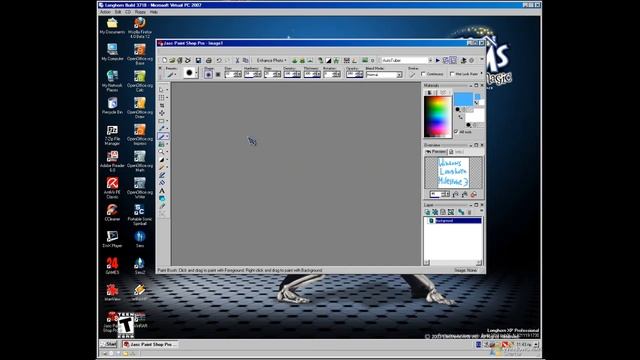Screen dimensions: 640x360
Task: Click the Delete Layer trash icon
Action: 469,212
